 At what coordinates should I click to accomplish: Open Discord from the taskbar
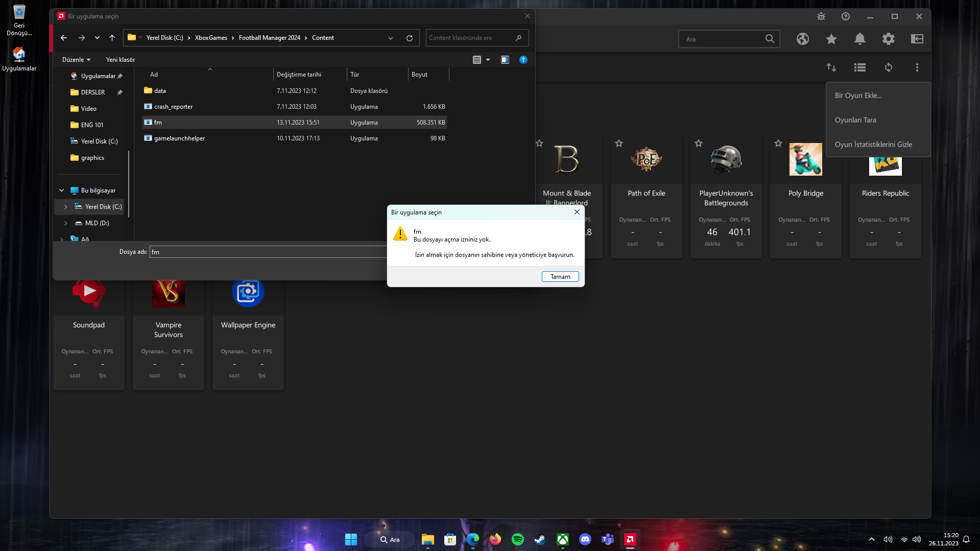[x=585, y=539]
